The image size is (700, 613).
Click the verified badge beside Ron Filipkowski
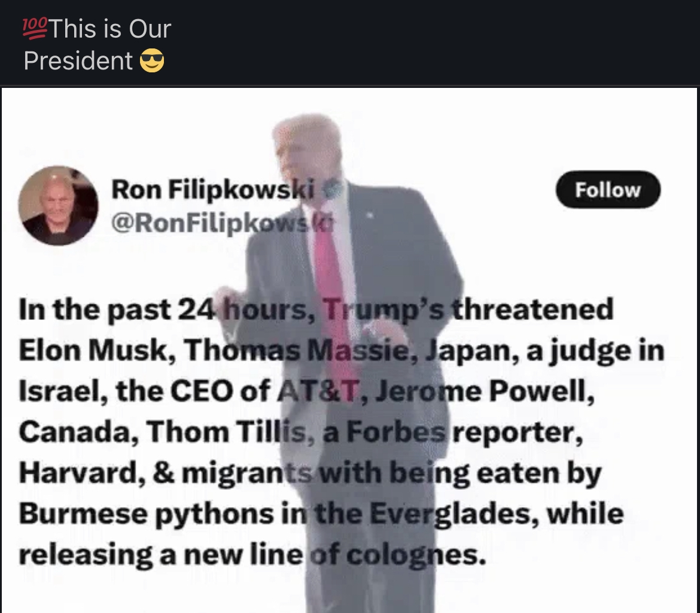point(332,189)
